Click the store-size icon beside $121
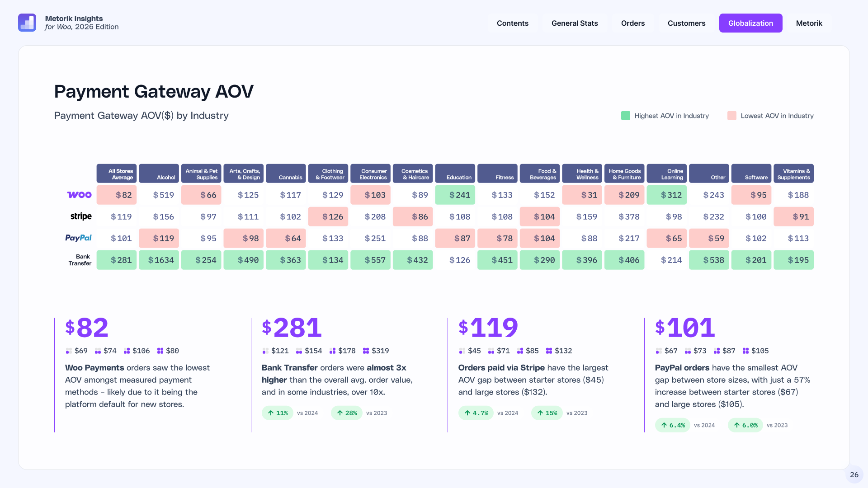Viewport: 868px width, 488px height. pyautogui.click(x=265, y=351)
